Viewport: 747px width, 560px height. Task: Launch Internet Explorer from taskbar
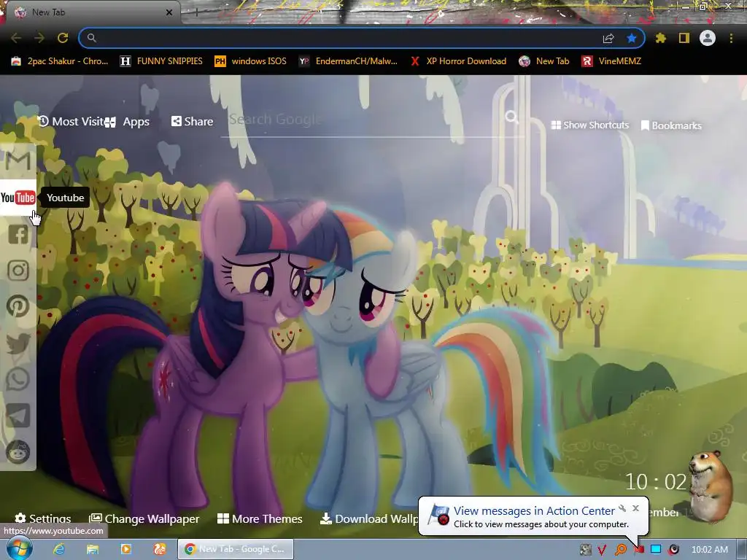click(59, 549)
